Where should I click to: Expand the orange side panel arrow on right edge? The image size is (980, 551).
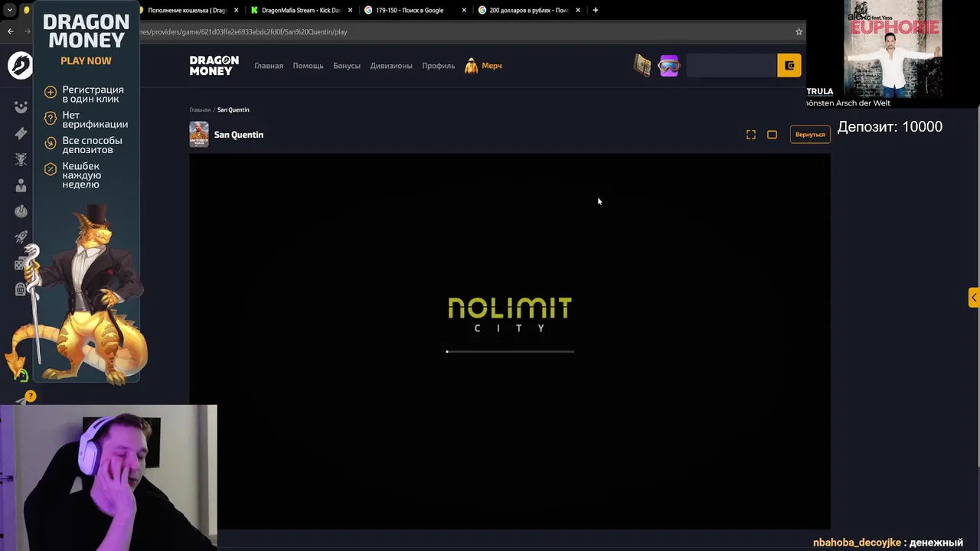pos(973,298)
